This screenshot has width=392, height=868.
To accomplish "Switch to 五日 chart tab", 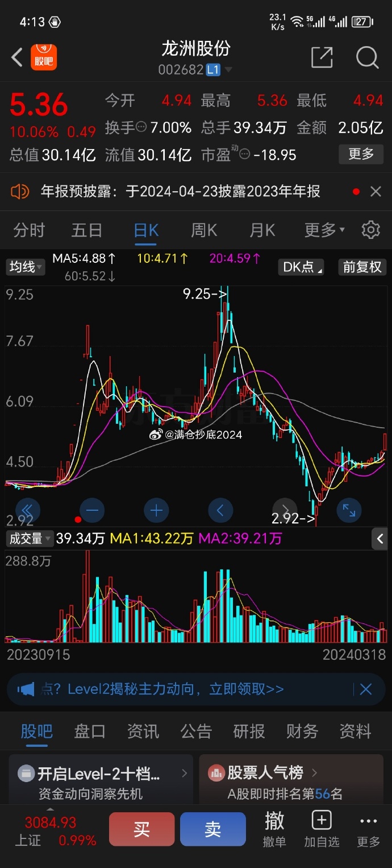I will [87, 230].
